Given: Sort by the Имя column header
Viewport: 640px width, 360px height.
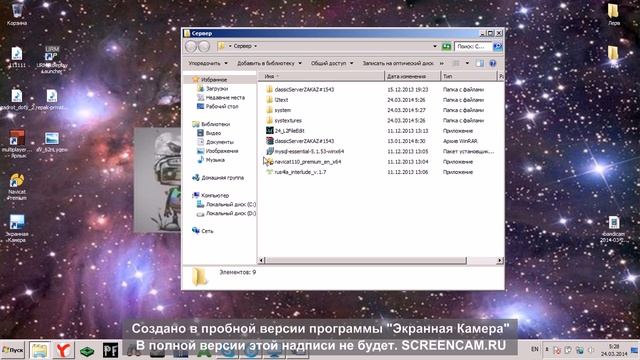Looking at the screenshot, I should tap(321, 76).
